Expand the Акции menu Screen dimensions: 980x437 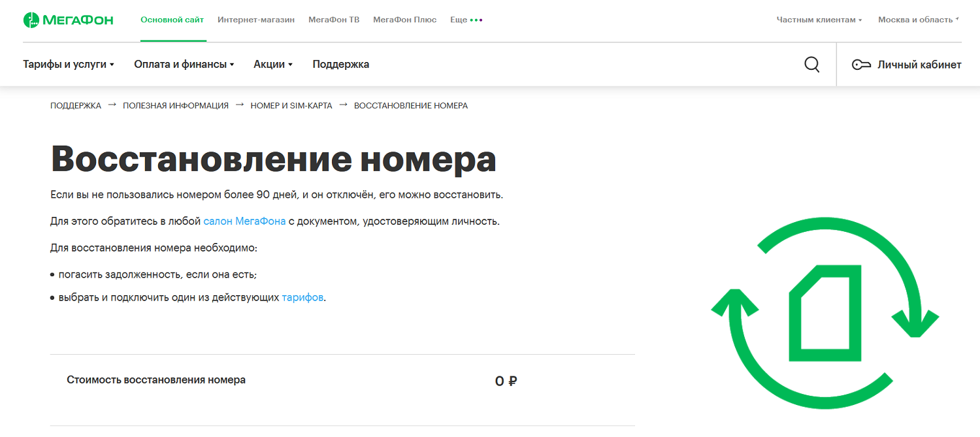pos(273,64)
